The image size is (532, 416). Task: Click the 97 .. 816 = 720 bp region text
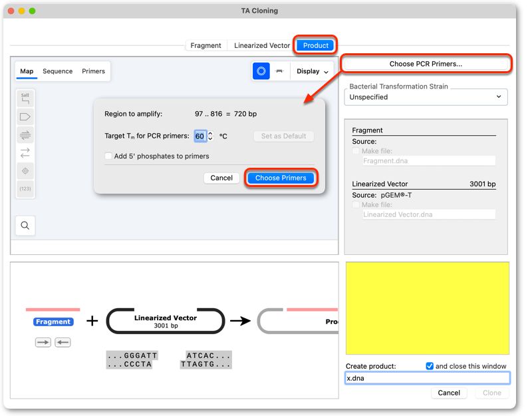[225, 114]
